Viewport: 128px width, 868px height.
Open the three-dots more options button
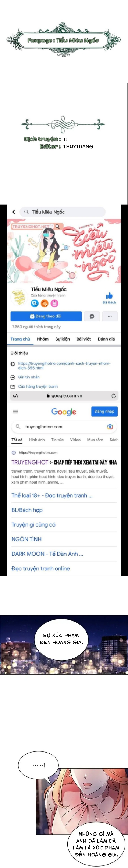(110, 316)
